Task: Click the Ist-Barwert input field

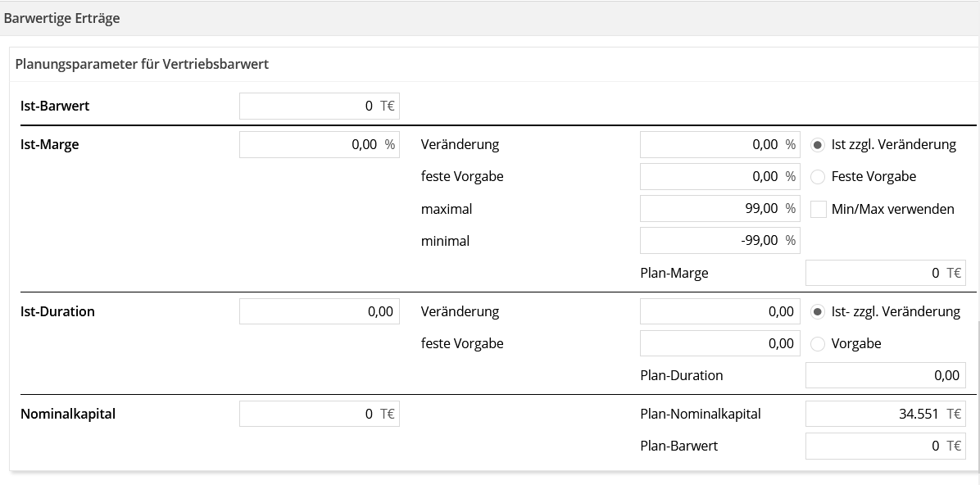Action: tap(320, 107)
